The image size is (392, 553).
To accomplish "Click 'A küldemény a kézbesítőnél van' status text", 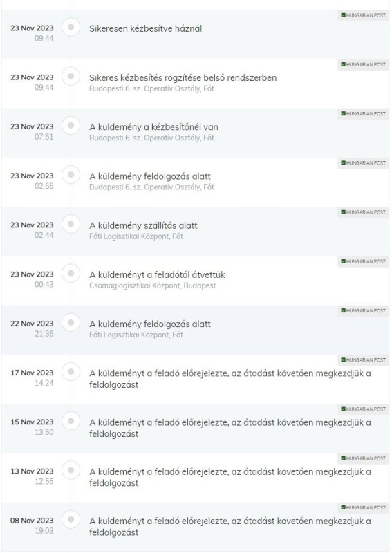I will [154, 127].
